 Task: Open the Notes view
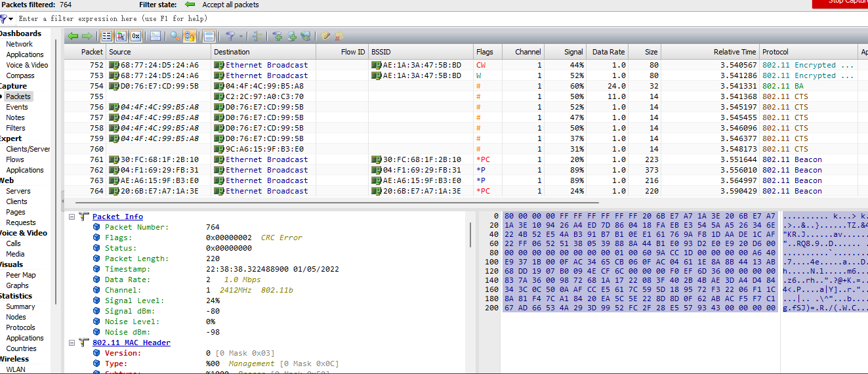16,117
